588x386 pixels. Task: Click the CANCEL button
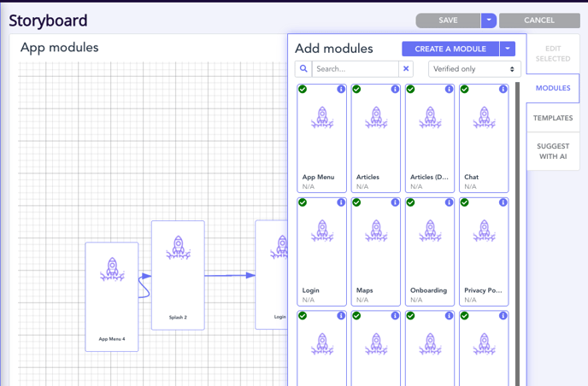pos(539,20)
